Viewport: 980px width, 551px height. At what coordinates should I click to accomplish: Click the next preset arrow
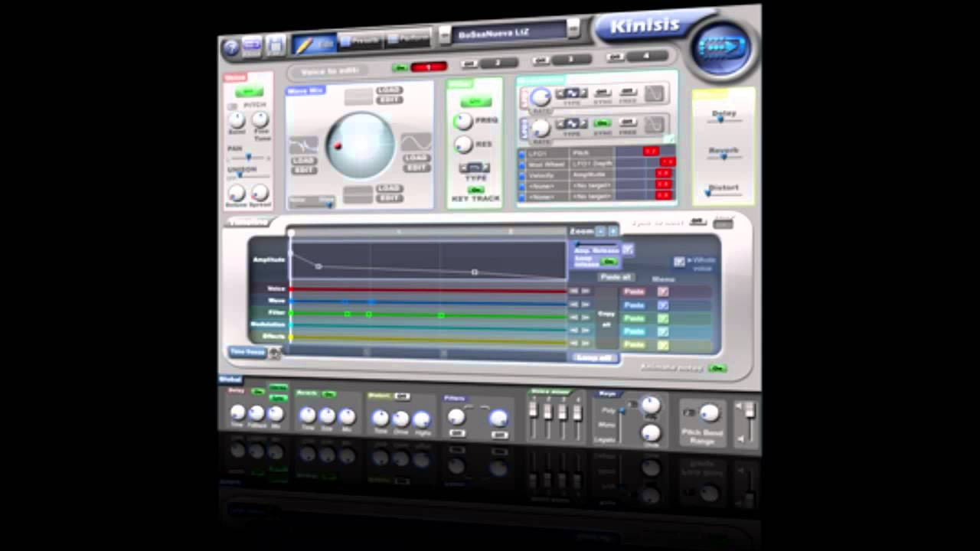click(573, 29)
